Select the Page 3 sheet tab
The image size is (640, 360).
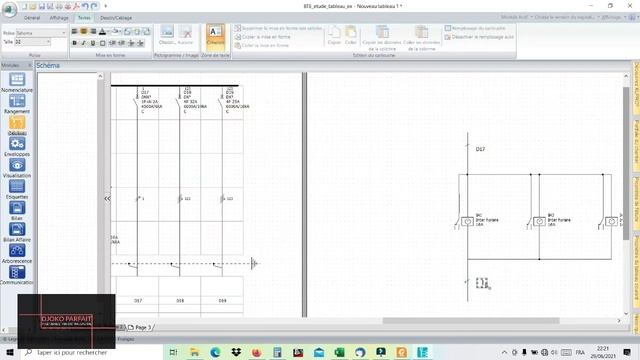(140, 327)
